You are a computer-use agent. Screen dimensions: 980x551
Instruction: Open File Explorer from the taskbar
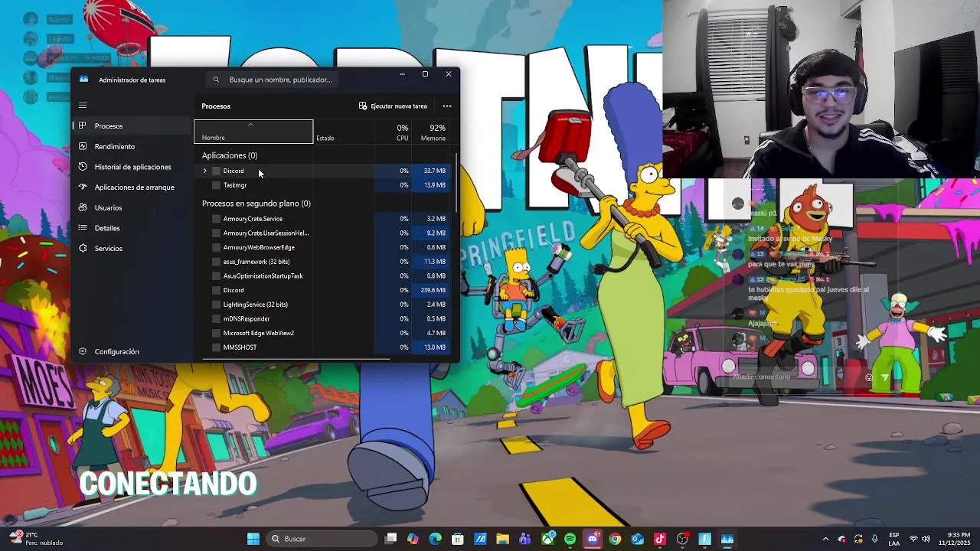coord(503,539)
